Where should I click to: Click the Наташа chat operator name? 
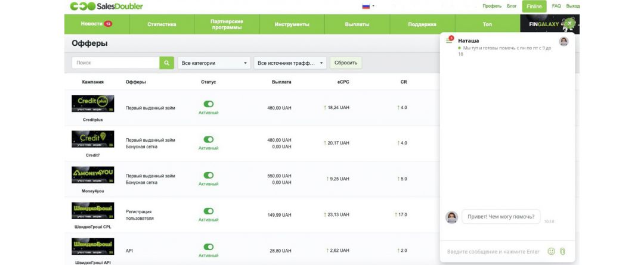point(468,40)
